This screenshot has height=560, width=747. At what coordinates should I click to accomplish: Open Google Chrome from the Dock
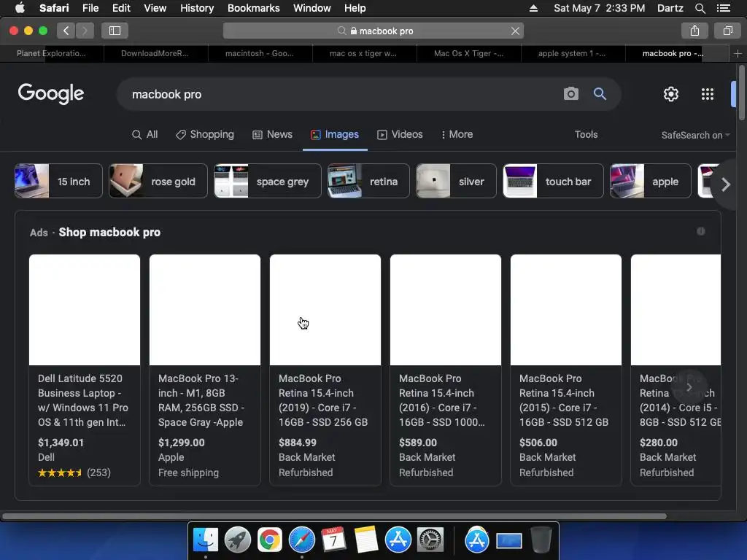click(270, 540)
